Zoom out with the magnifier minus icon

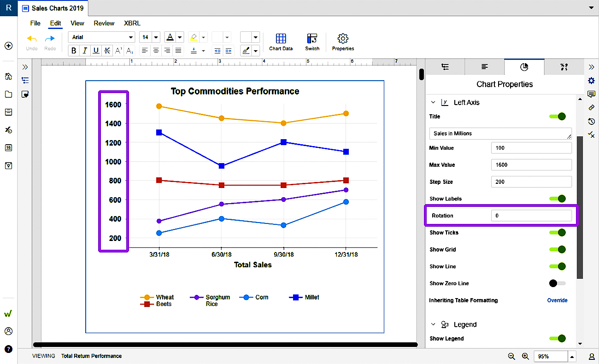coord(511,356)
